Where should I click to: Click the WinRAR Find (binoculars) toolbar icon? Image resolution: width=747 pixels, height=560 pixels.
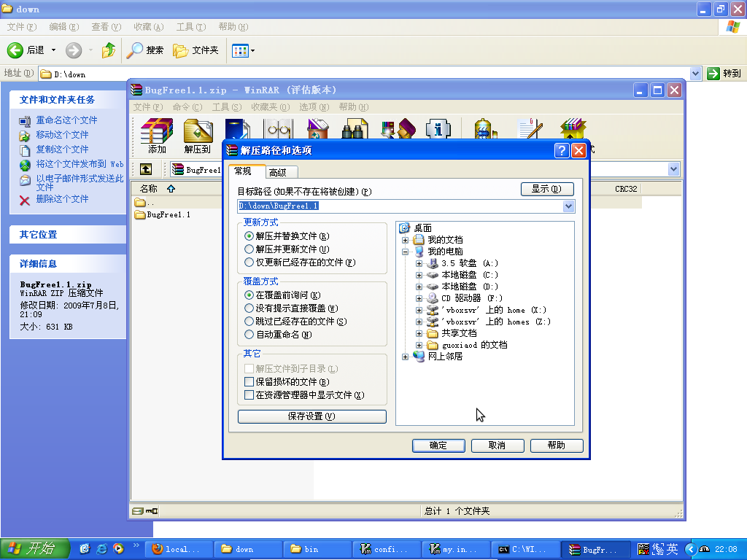355,129
